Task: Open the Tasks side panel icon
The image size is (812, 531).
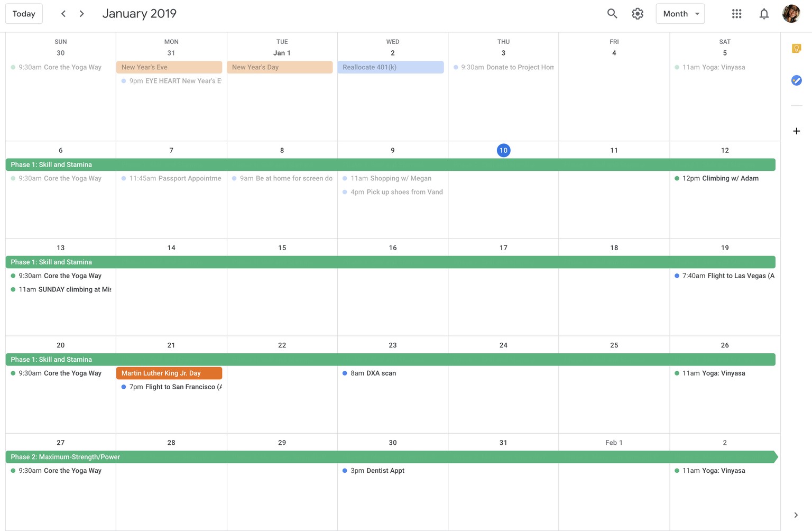Action: coord(796,80)
